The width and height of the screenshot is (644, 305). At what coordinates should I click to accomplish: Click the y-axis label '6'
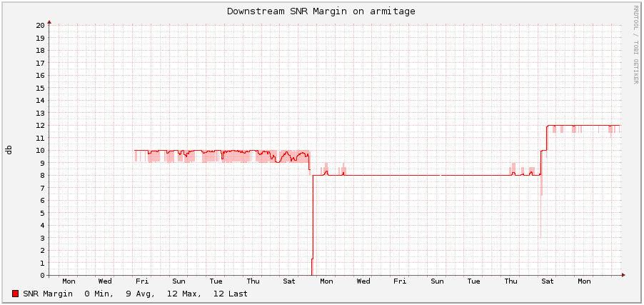(42, 201)
